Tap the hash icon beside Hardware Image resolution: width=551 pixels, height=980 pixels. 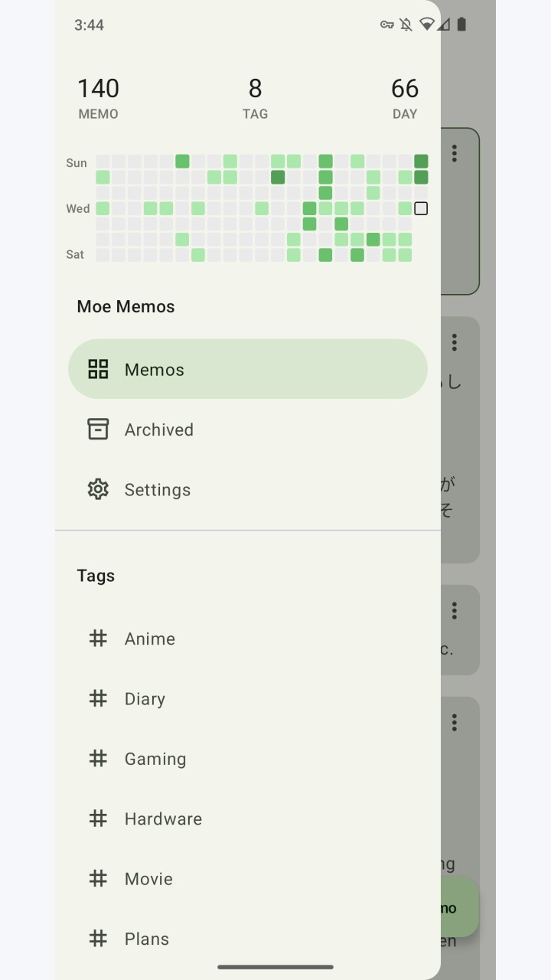coord(98,818)
